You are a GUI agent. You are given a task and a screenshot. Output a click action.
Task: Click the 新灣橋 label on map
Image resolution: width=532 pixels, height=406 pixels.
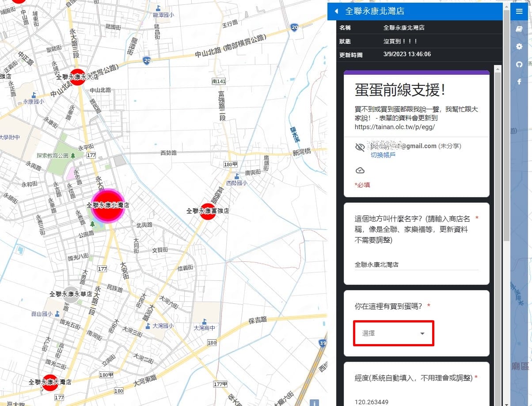tap(301, 152)
